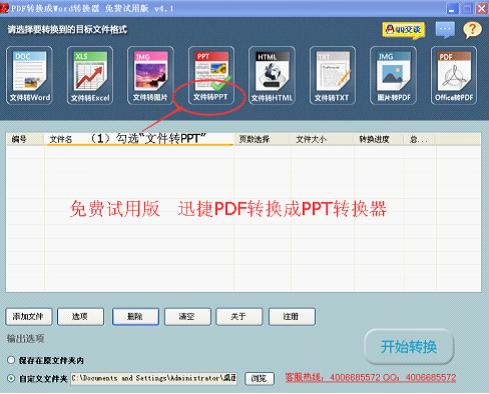Viewport: 489px width, 394px height.
Task: Choose the 文件转PPT conversion icon
Action: pos(211,75)
